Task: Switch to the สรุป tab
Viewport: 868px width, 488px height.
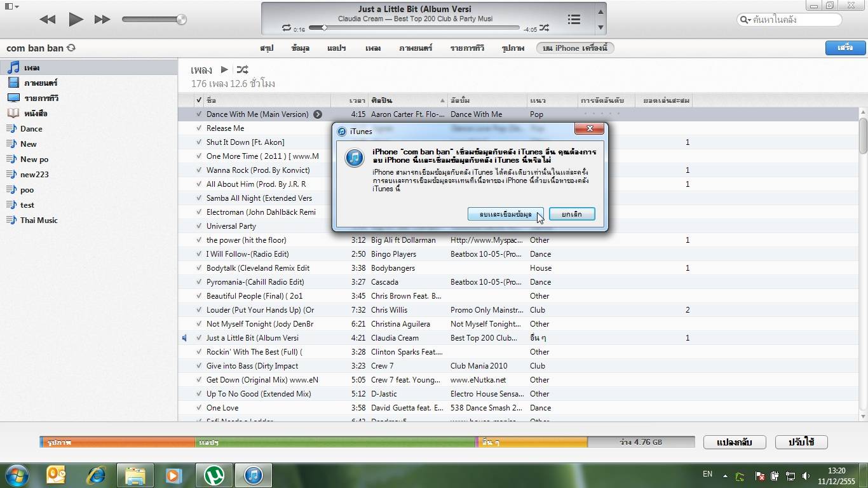Action: (266, 48)
